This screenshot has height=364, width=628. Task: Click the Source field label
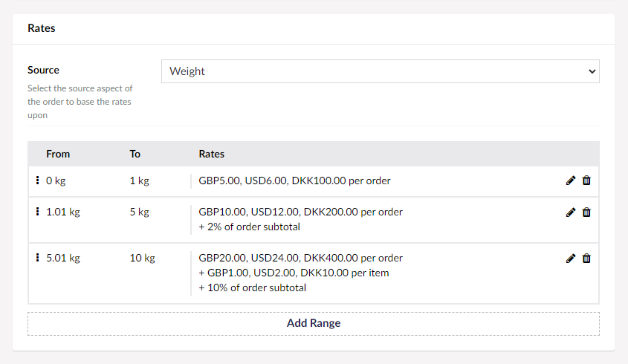pyautogui.click(x=43, y=70)
